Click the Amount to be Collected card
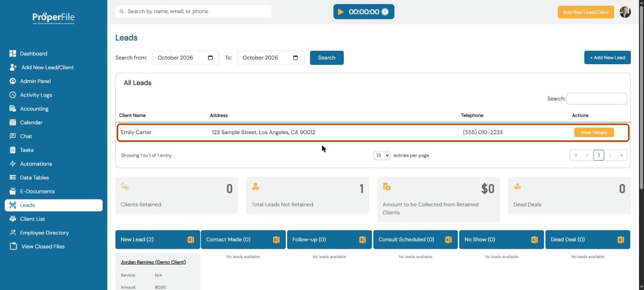 click(438, 200)
